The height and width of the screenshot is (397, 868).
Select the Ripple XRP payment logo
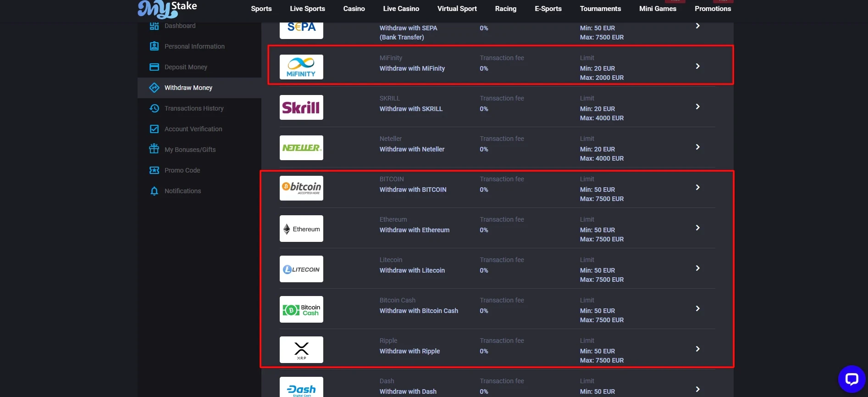point(301,350)
